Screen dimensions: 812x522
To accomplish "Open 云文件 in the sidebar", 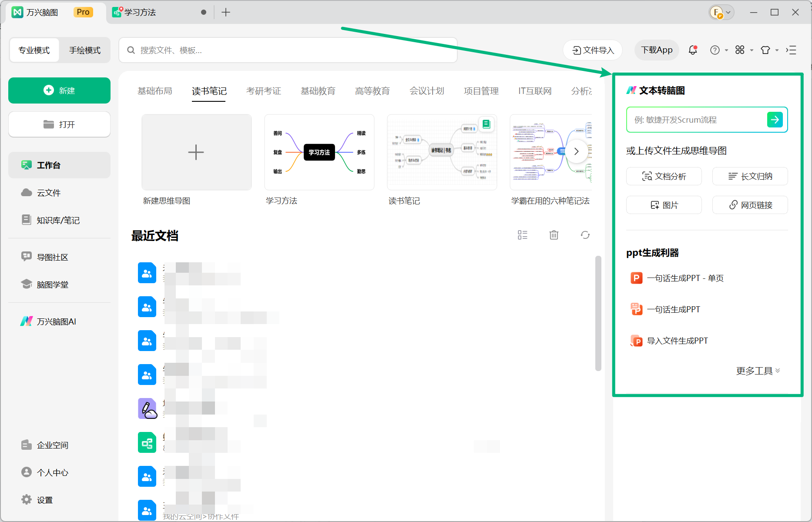I will [x=59, y=193].
